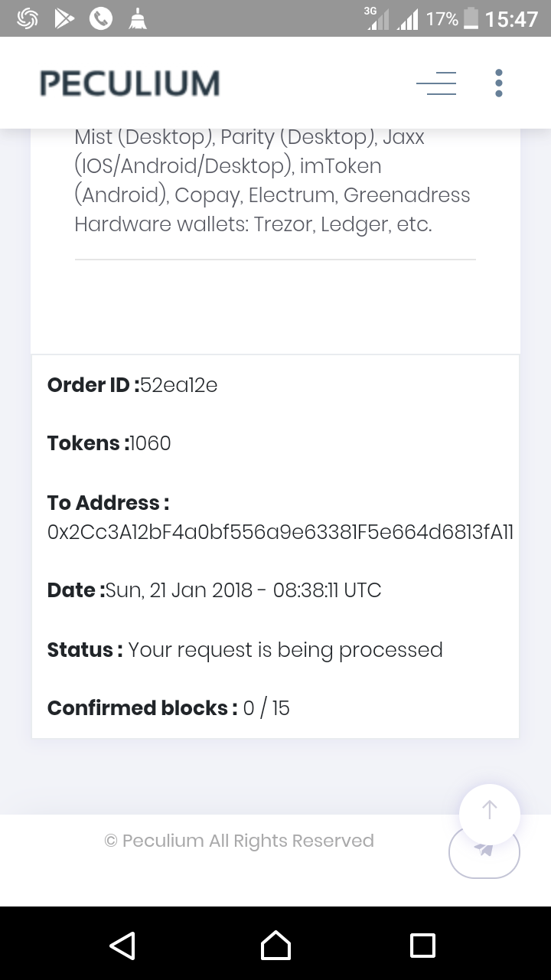Screen dimensions: 551x980
Task: Tap the Confirmed blocks 0 / 15 counter
Action: pyautogui.click(x=266, y=708)
